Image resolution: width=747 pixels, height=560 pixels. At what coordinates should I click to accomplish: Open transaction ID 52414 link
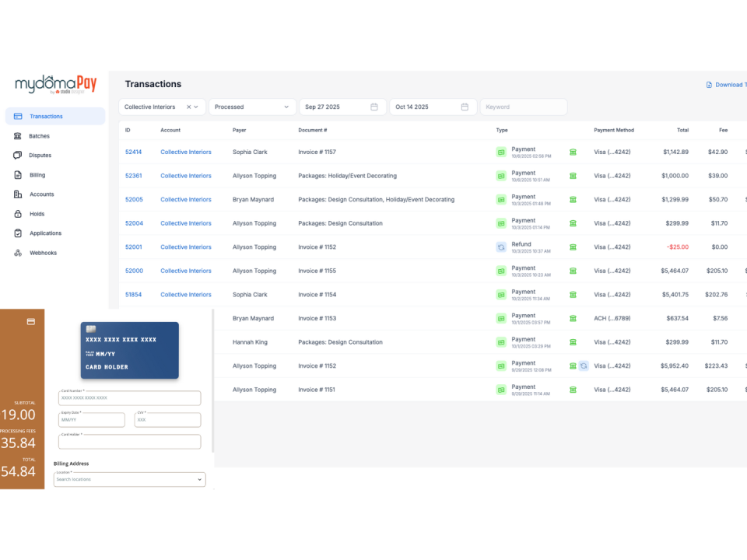click(x=133, y=152)
